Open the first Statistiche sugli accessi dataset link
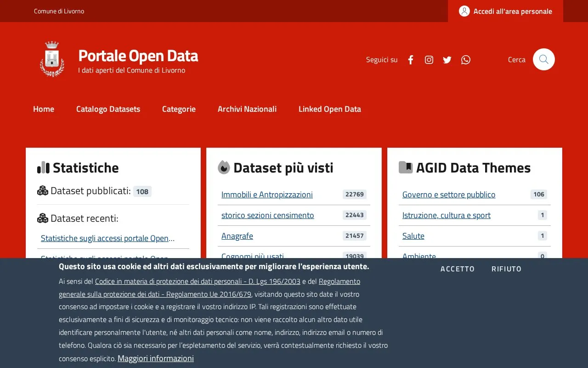This screenshot has width=588, height=368. 108,238
